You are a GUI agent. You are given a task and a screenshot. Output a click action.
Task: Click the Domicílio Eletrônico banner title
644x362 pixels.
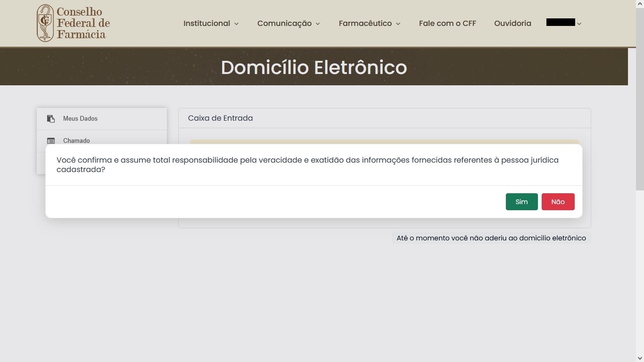click(314, 67)
